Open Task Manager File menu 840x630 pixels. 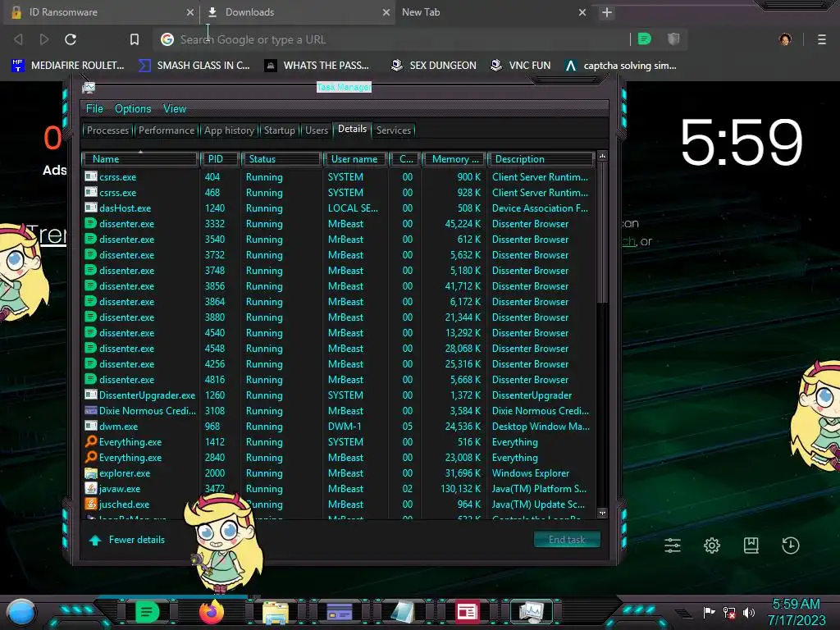(94, 109)
